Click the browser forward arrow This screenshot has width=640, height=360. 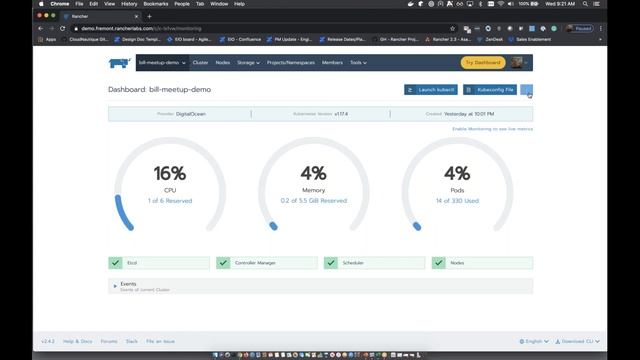[51, 29]
